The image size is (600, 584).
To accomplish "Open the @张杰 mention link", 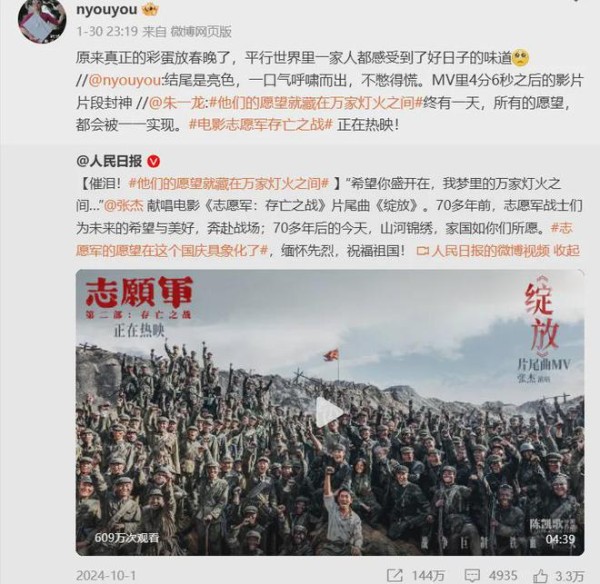I will point(124,206).
